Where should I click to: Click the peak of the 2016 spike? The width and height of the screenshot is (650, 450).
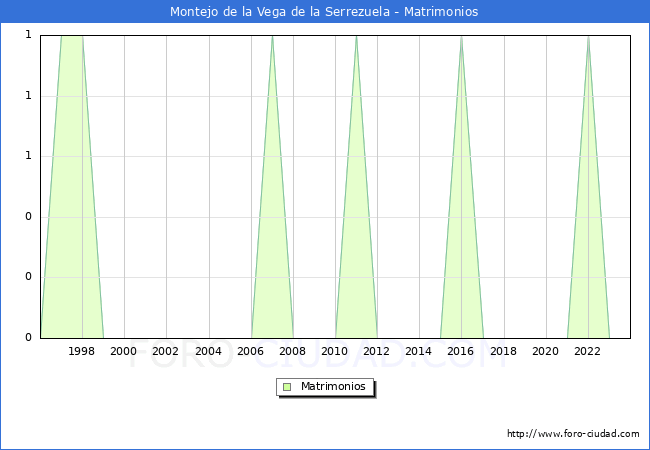461,37
